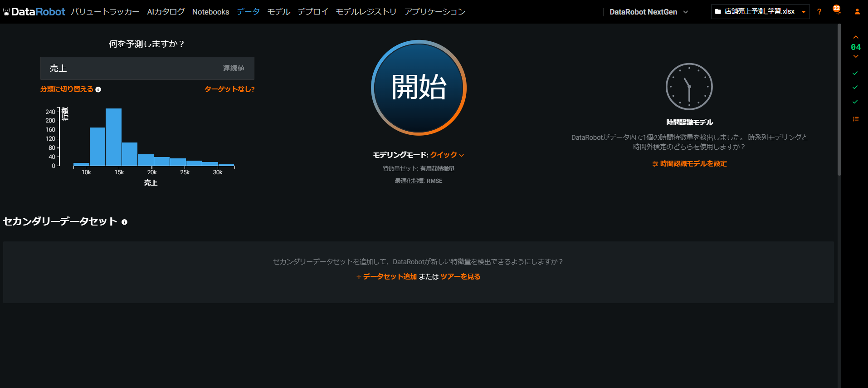Decrease worker count with down arrow
The height and width of the screenshot is (388, 868).
[856, 57]
